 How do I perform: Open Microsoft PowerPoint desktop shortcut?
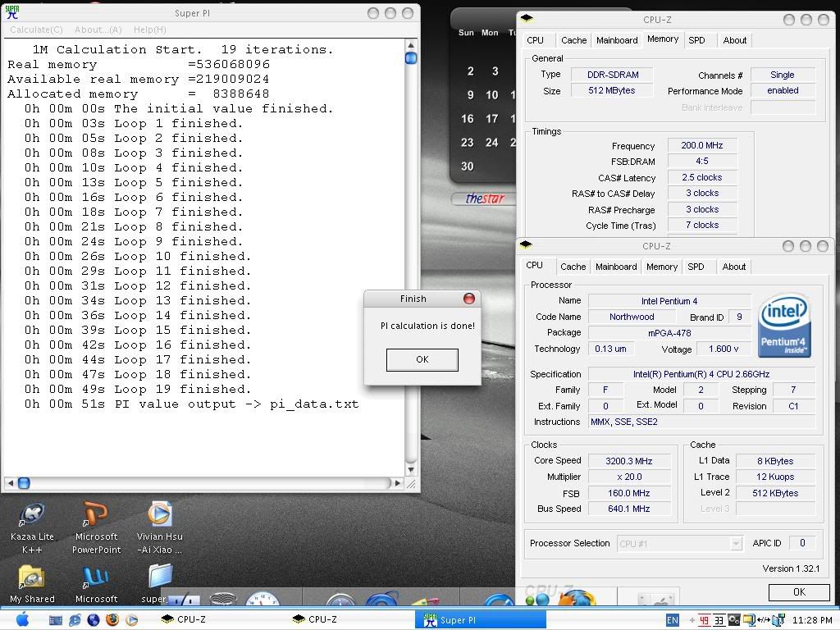96,515
